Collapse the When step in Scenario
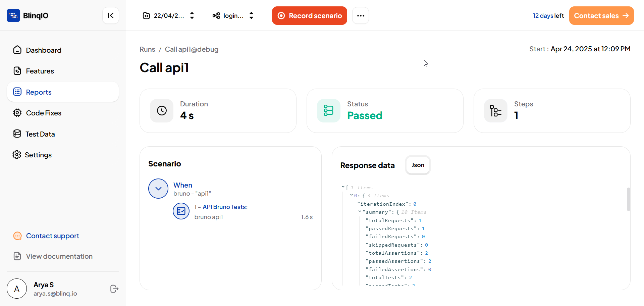 point(158,189)
